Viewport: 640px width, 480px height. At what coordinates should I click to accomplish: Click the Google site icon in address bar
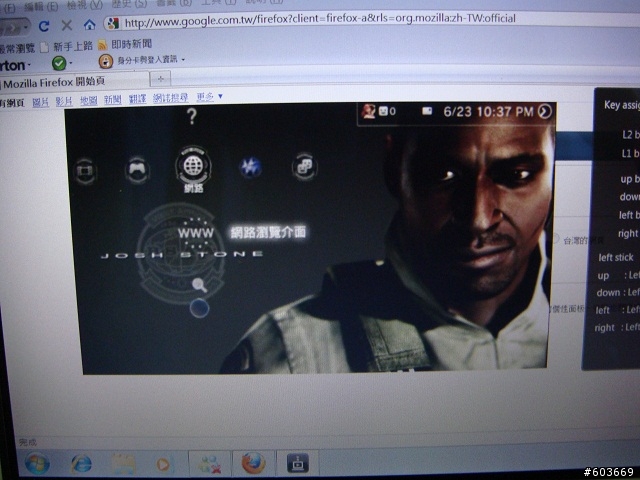pos(113,23)
